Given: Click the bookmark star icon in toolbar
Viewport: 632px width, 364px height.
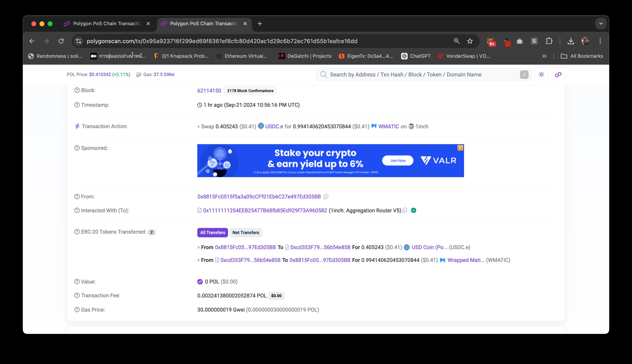Looking at the screenshot, I should click(470, 41).
